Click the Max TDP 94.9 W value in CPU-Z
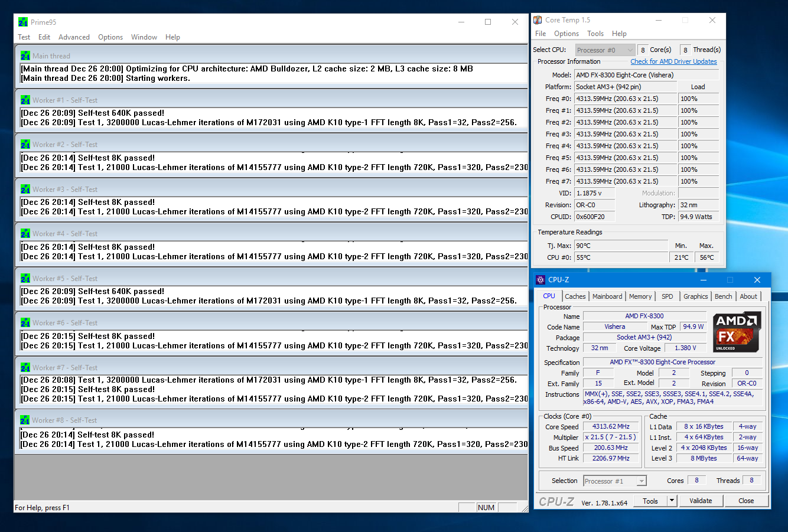 click(693, 327)
